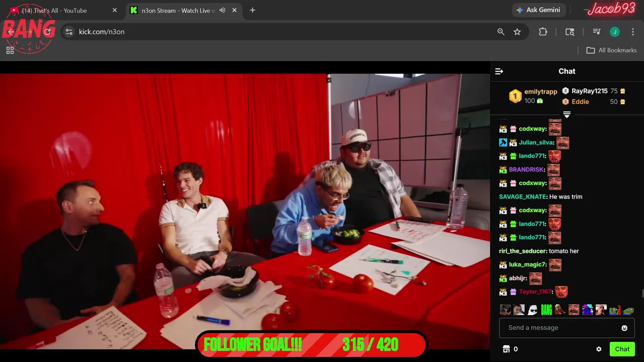Click Julian_silva's moderator badge icon
Image resolution: width=644 pixels, height=362 pixels.
click(503, 143)
